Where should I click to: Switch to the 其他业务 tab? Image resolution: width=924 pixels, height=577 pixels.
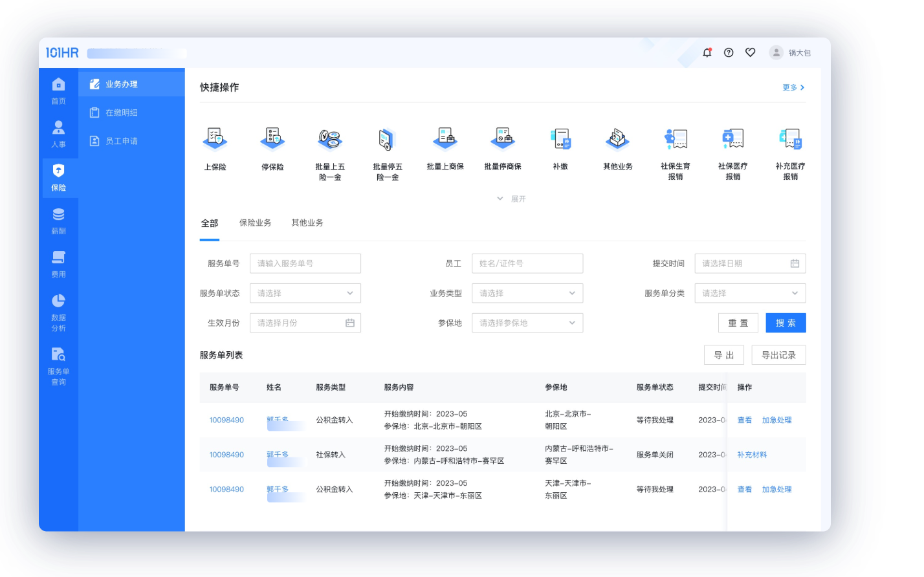pyautogui.click(x=307, y=223)
